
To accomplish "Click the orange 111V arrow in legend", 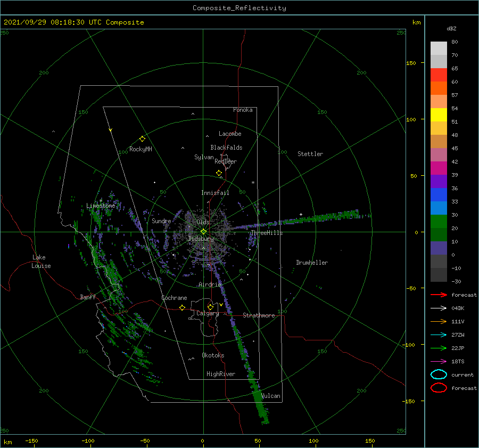I will pos(439,321).
